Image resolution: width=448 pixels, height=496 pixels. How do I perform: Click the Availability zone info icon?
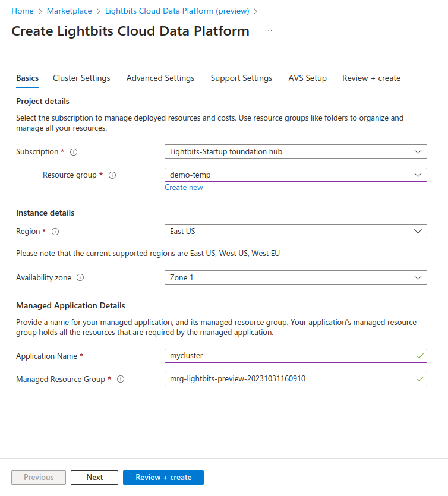coord(80,277)
